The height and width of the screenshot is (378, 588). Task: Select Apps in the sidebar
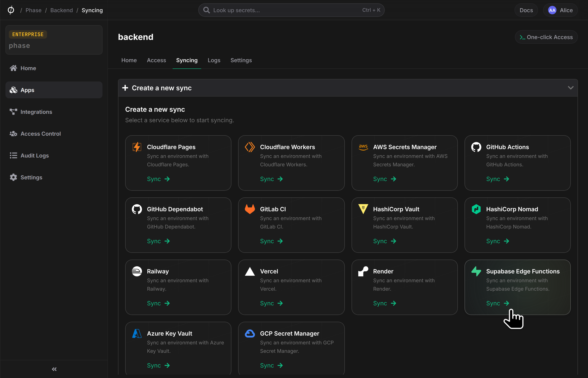[x=54, y=90]
